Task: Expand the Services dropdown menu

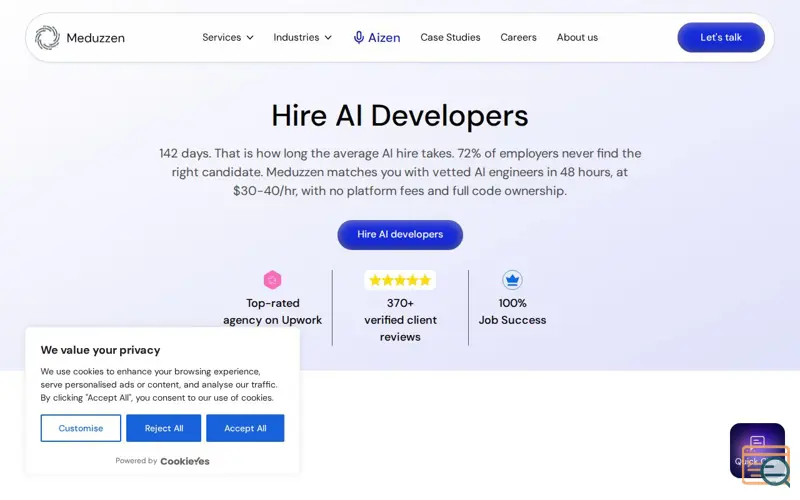Action: coord(228,37)
